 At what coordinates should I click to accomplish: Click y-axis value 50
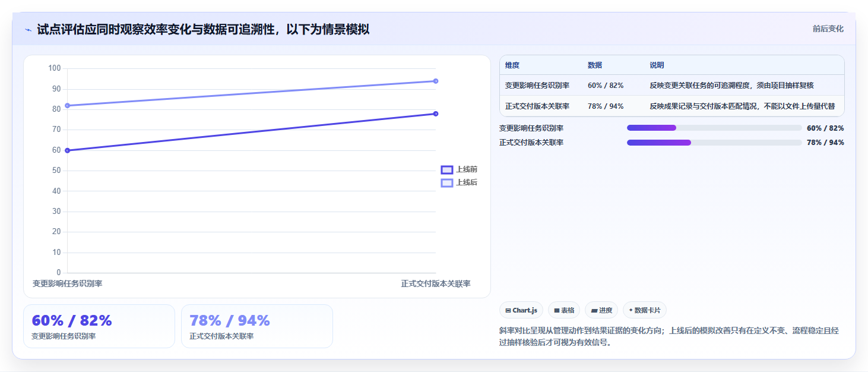57,171
